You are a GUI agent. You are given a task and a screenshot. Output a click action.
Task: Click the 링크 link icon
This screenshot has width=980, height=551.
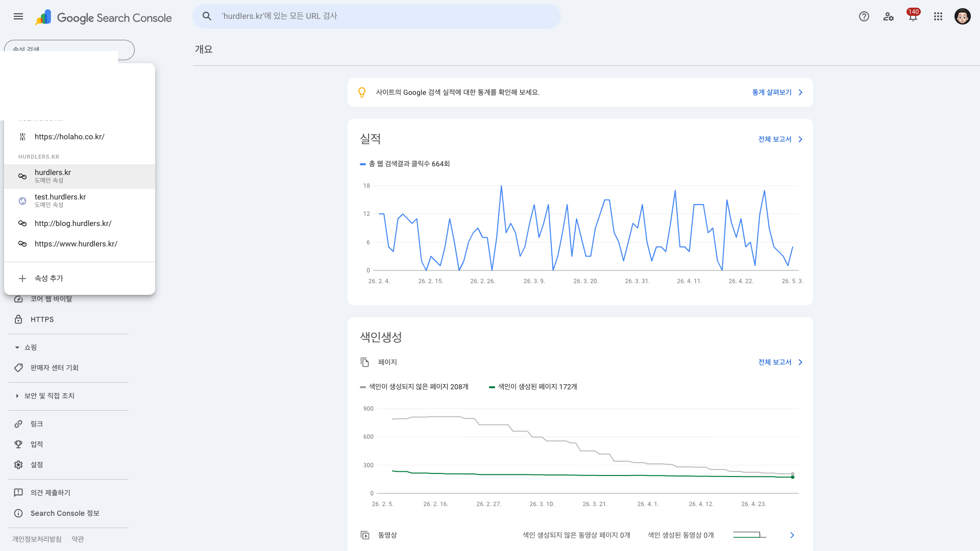(18, 424)
